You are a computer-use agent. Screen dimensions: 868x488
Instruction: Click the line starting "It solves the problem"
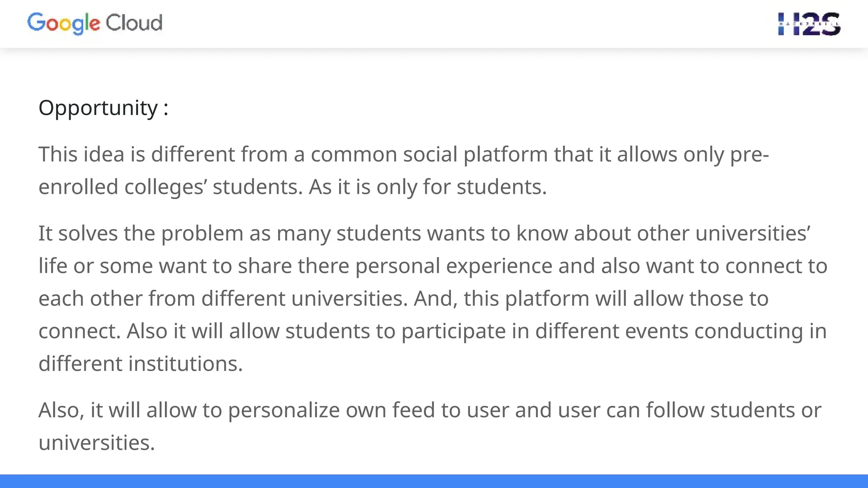tap(424, 233)
